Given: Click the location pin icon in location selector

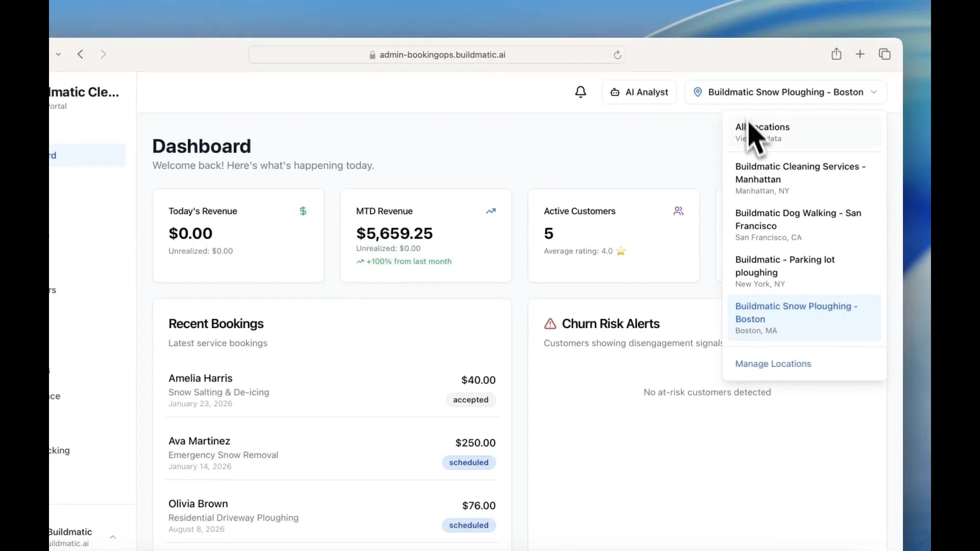Looking at the screenshot, I should (698, 92).
